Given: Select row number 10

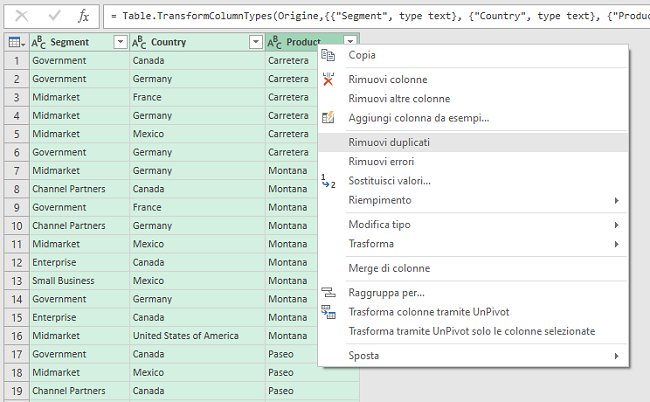Looking at the screenshot, I should pos(17,226).
